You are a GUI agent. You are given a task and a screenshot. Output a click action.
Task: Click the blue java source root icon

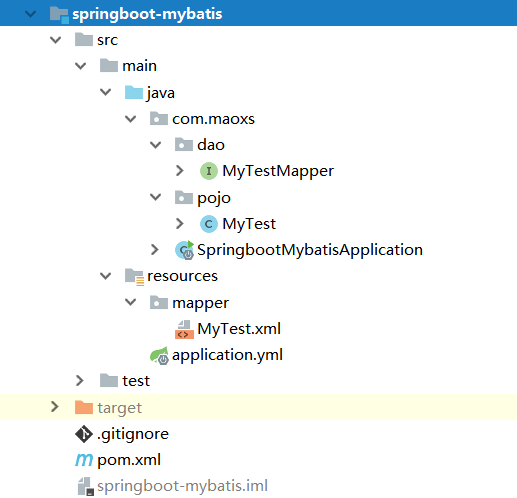pos(134,92)
